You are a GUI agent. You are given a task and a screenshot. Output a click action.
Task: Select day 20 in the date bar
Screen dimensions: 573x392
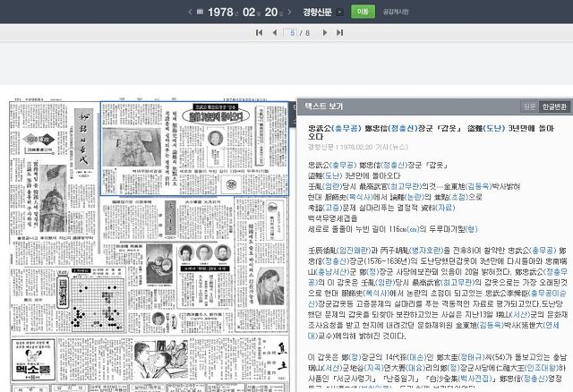tap(271, 12)
